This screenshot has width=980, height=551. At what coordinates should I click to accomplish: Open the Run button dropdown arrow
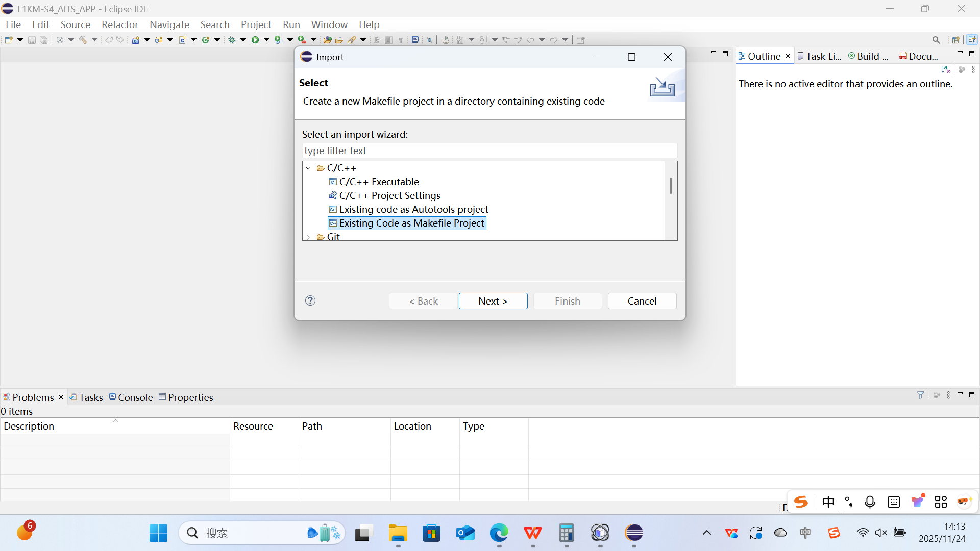pyautogui.click(x=266, y=40)
